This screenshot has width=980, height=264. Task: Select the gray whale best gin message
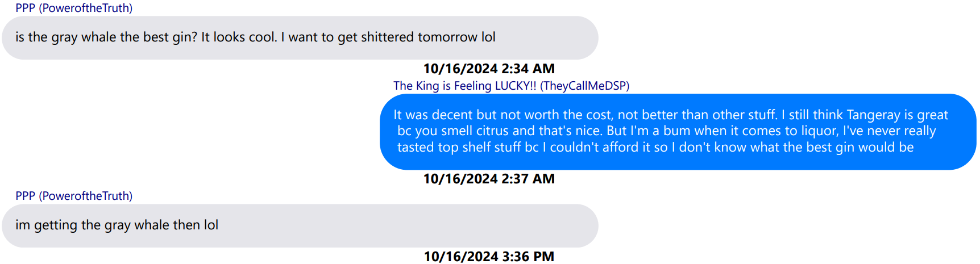pyautogui.click(x=300, y=37)
